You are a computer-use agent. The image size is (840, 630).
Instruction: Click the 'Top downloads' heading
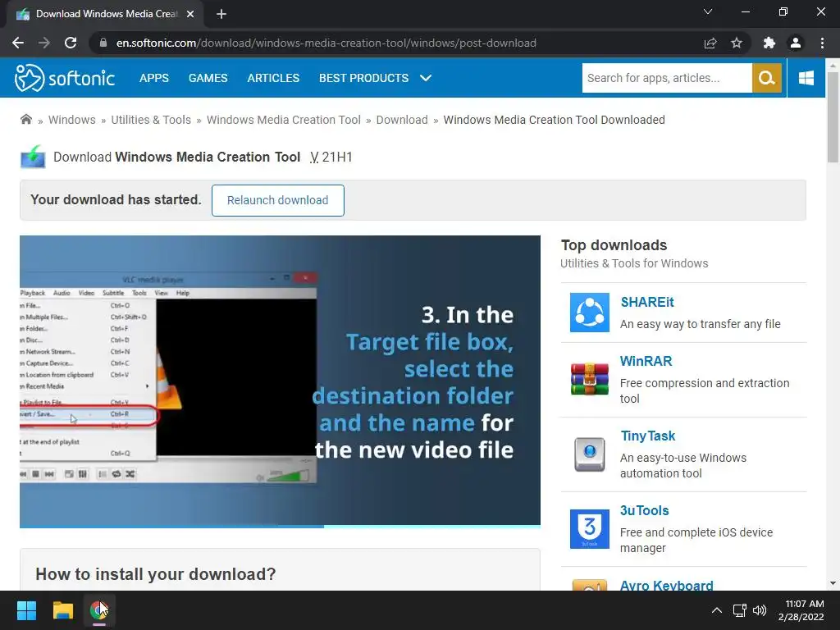(x=614, y=244)
